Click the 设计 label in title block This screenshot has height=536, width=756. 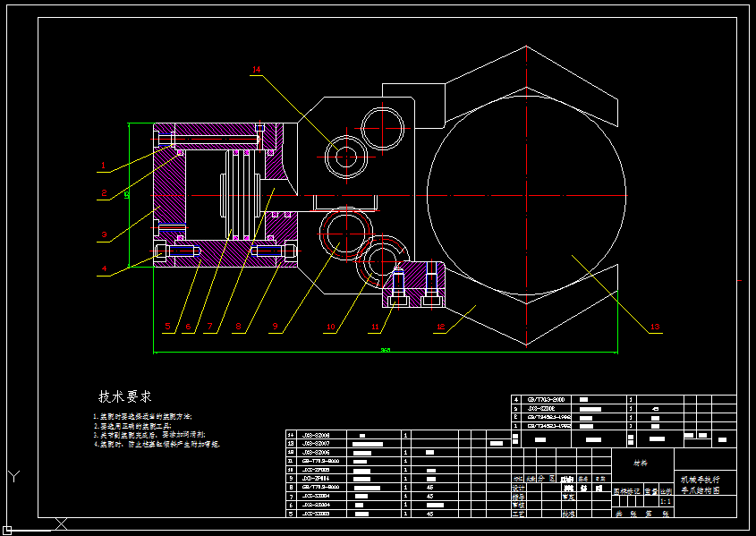tap(518, 488)
